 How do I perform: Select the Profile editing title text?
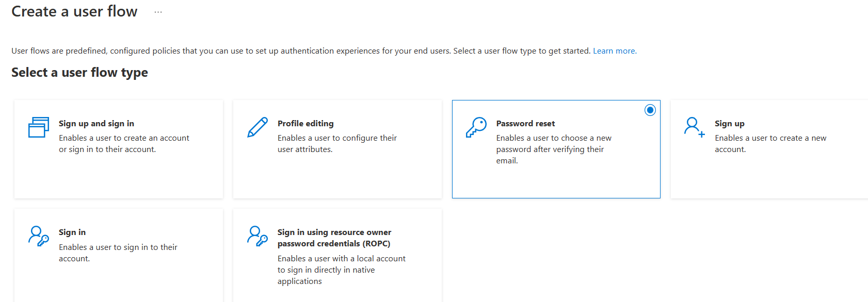point(306,124)
